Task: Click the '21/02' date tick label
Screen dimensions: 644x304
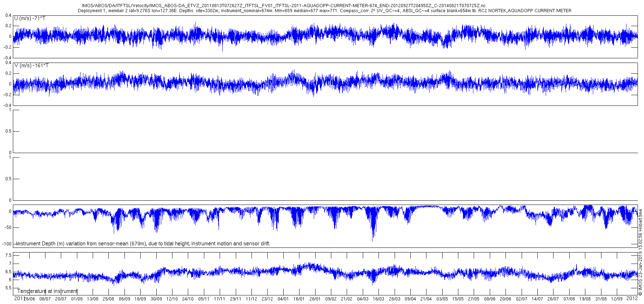Action: [347, 299]
